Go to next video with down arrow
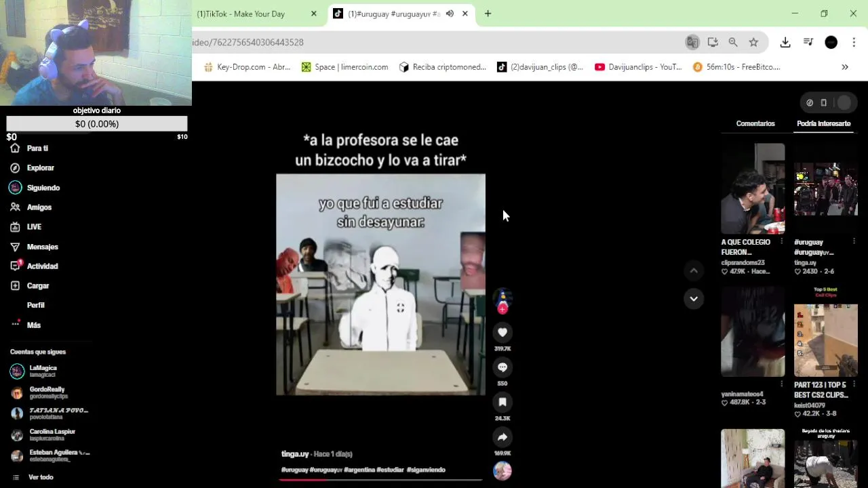The width and height of the screenshot is (868, 488). pos(694,298)
